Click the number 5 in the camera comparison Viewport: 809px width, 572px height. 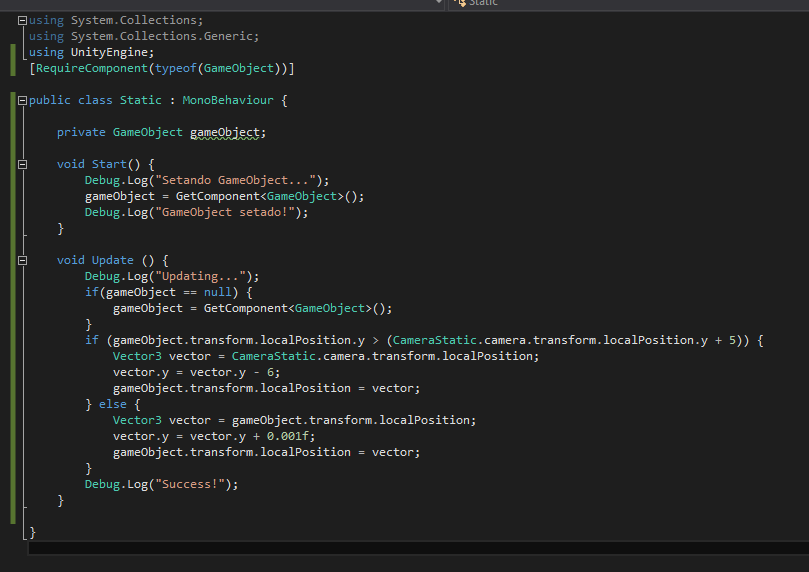coord(732,340)
